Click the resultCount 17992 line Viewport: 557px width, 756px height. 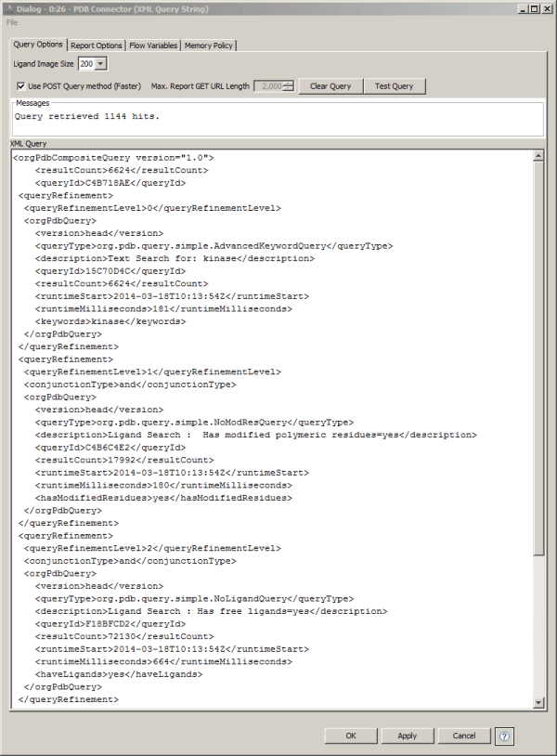124,460
